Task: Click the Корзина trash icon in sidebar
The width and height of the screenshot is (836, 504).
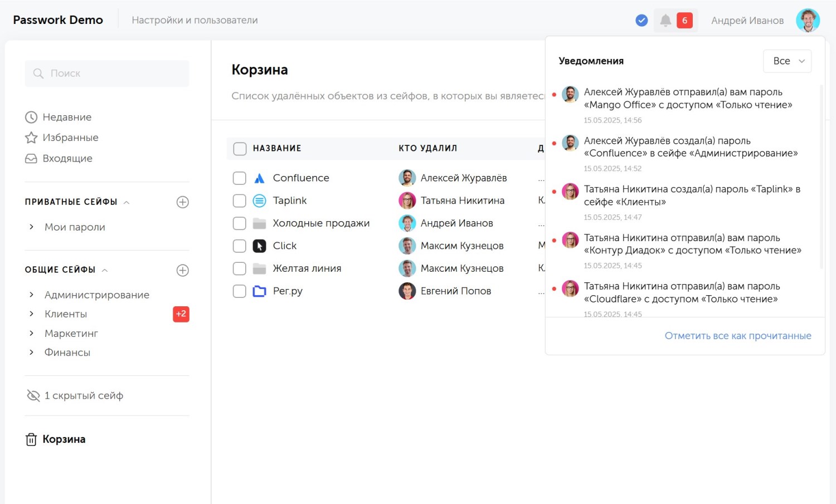Action: pyautogui.click(x=32, y=439)
